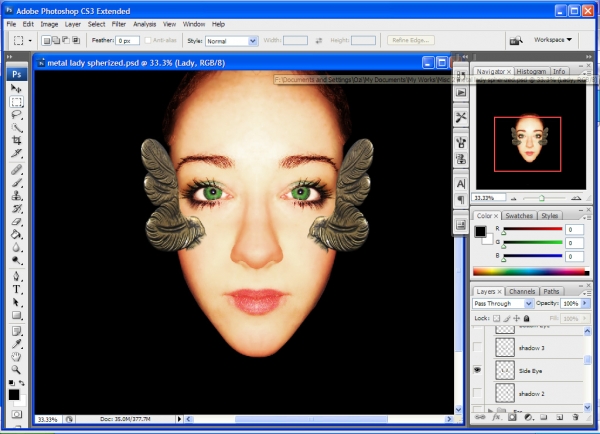Screen dimensions: 600x434
Task: Open the tool preset picker arrow
Action: point(30,41)
